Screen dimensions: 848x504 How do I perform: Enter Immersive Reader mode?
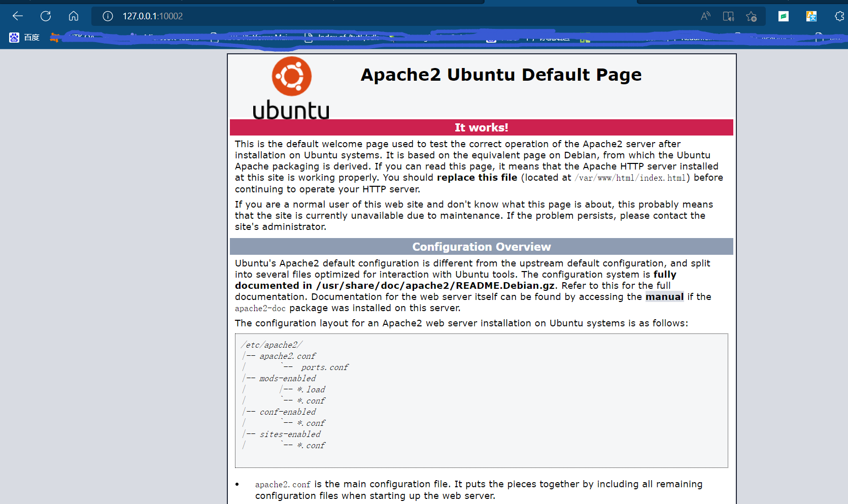[x=728, y=16]
